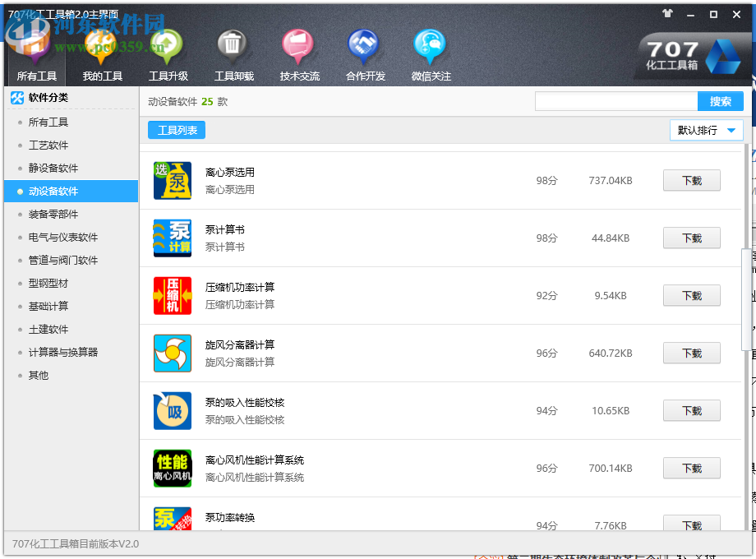Click the 压缩机功率计算 red icon
Image resolution: width=756 pixels, height=559 pixels.
pos(172,296)
